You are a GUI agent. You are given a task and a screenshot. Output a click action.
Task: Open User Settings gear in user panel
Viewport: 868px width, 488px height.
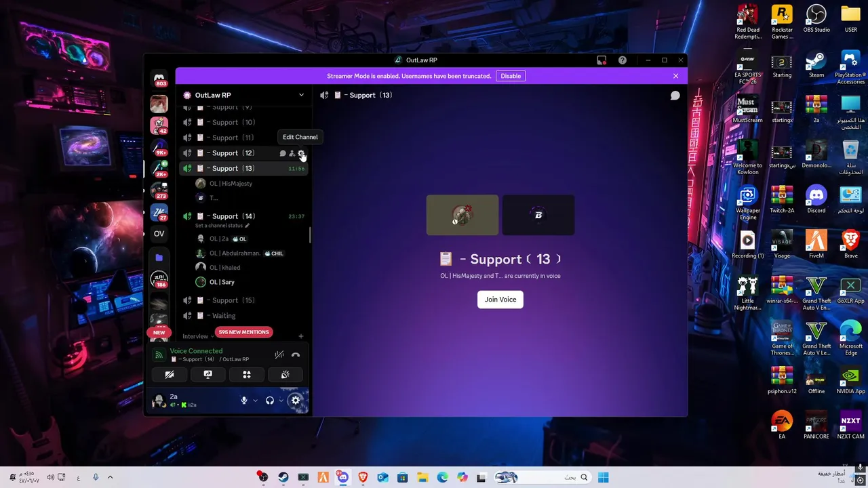[296, 401]
